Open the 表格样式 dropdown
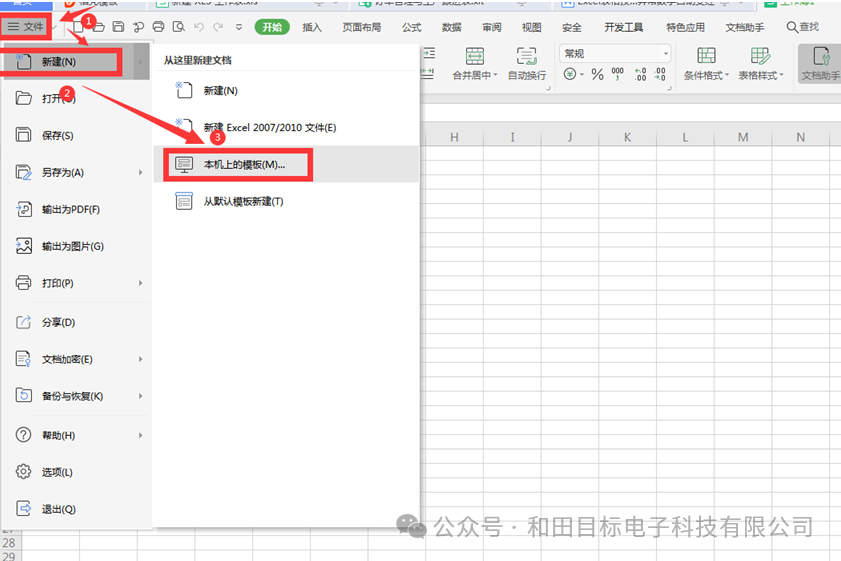The width and height of the screenshot is (841, 561). tap(761, 63)
